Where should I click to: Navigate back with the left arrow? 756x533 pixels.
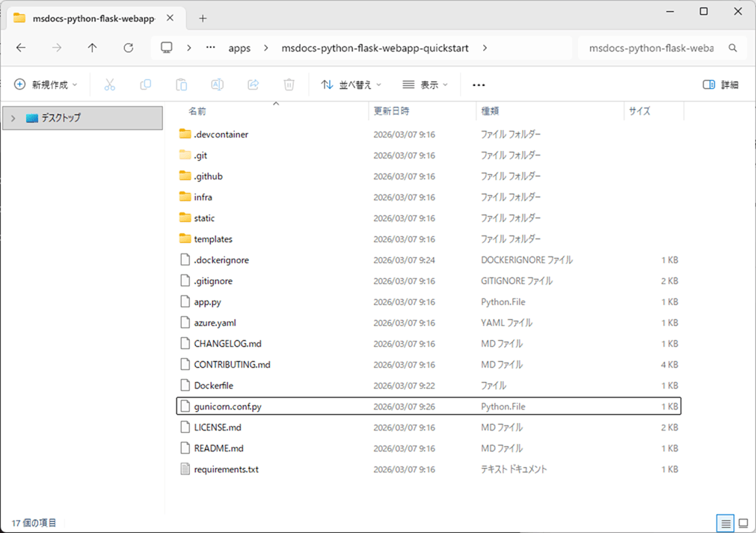[x=21, y=48]
